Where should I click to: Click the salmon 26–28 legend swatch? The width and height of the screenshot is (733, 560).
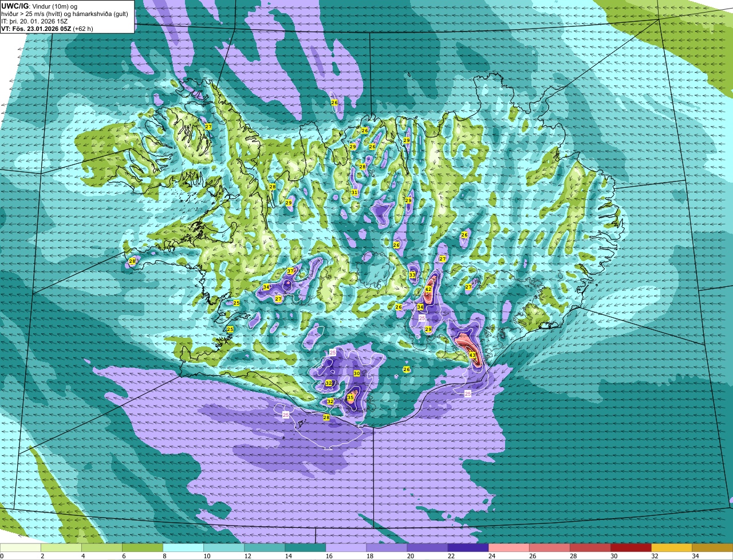point(549,548)
